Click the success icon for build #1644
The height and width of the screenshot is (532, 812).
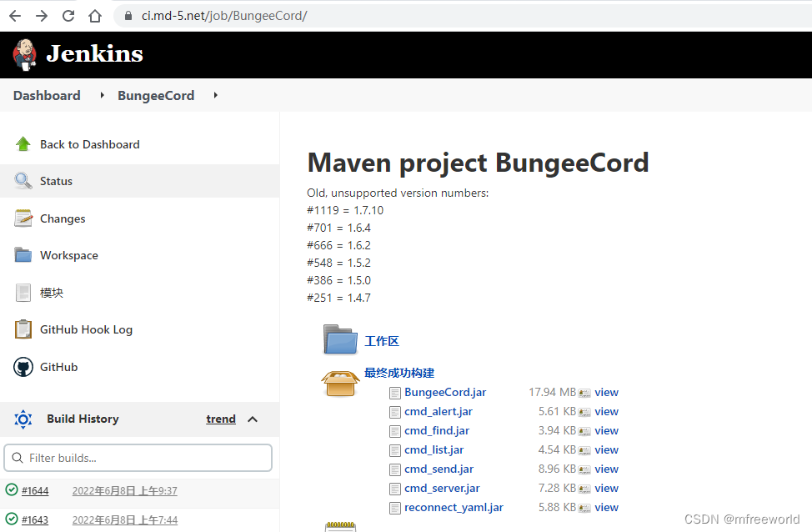pyautogui.click(x=12, y=489)
